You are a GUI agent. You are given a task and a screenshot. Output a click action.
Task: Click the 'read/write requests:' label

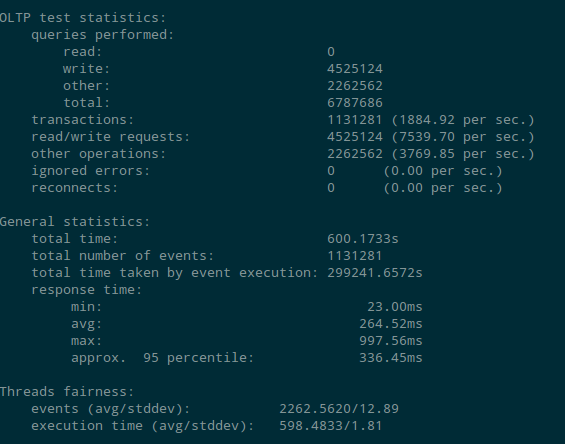coord(111,137)
